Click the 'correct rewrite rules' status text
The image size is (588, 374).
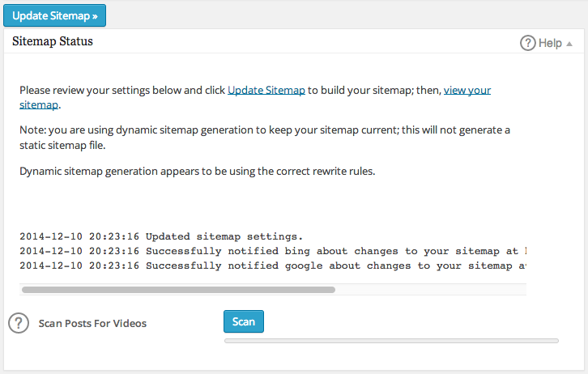pyautogui.click(x=198, y=172)
